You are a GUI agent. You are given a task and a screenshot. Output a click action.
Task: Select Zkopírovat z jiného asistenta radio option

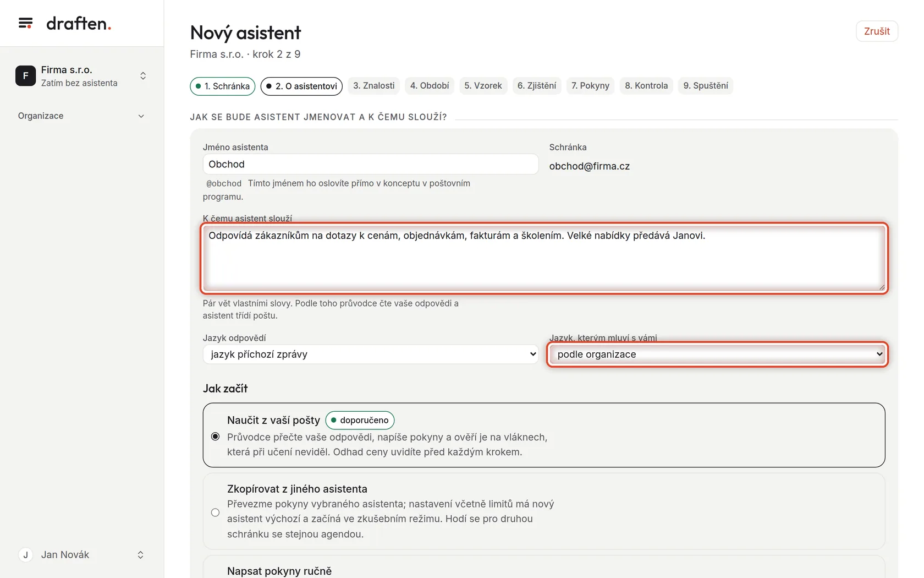(215, 512)
